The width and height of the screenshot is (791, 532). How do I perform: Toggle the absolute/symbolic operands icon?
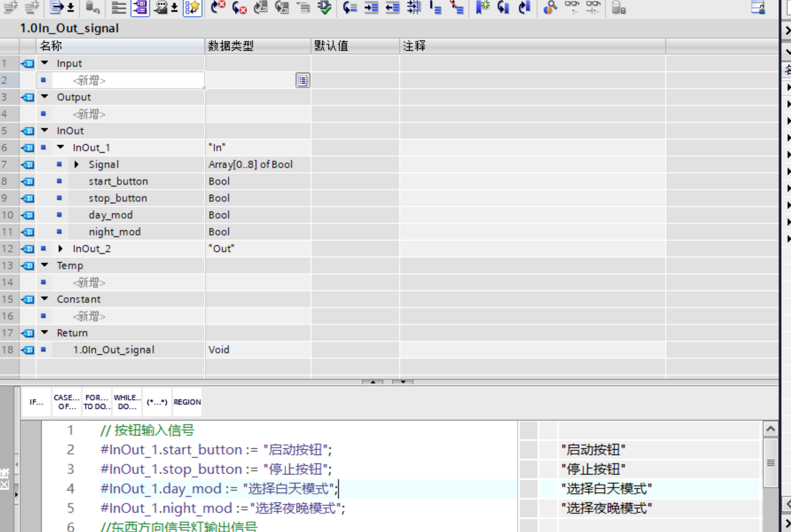140,7
